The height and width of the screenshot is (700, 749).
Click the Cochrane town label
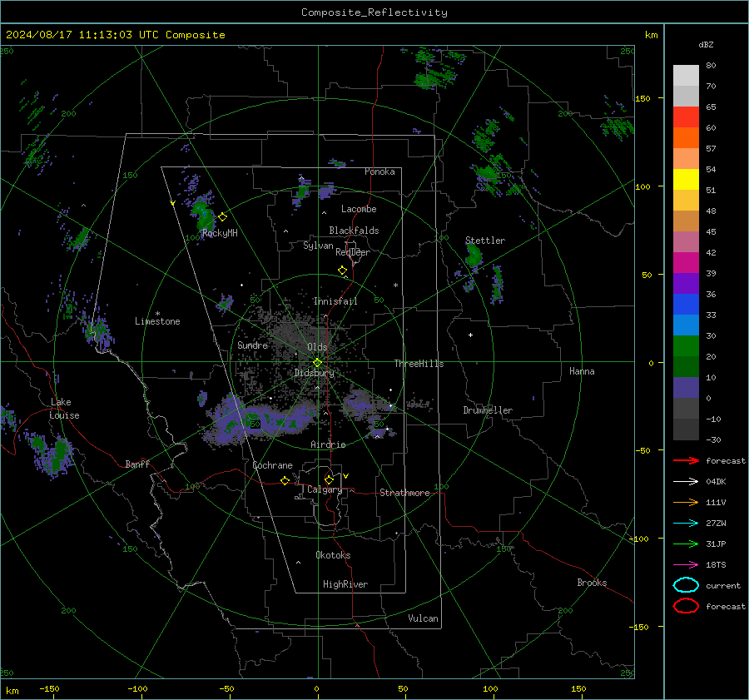point(272,465)
